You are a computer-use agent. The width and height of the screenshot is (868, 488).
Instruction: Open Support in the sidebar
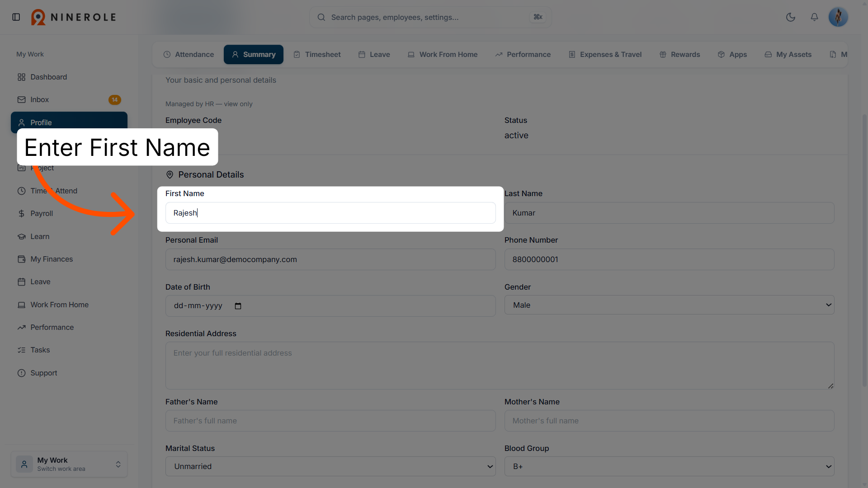pyautogui.click(x=69, y=373)
